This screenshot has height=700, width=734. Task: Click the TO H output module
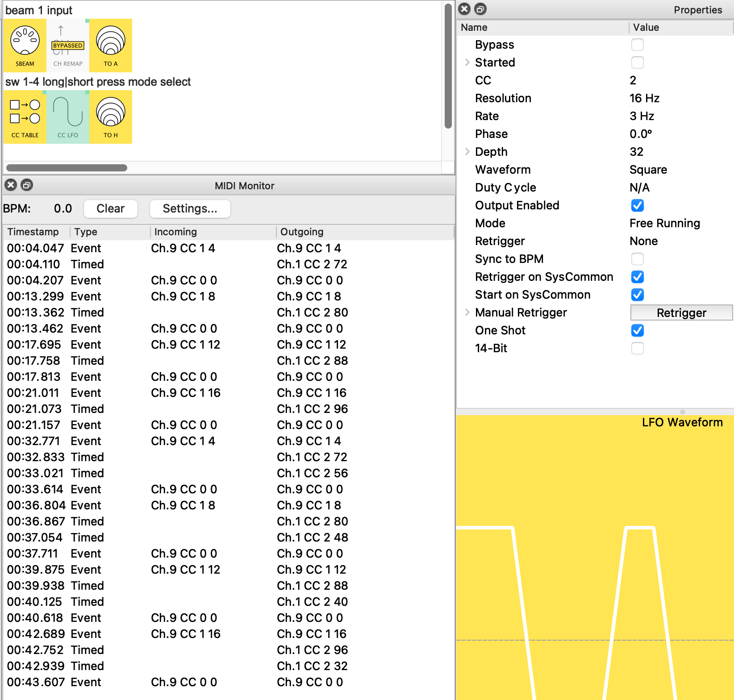(x=111, y=117)
